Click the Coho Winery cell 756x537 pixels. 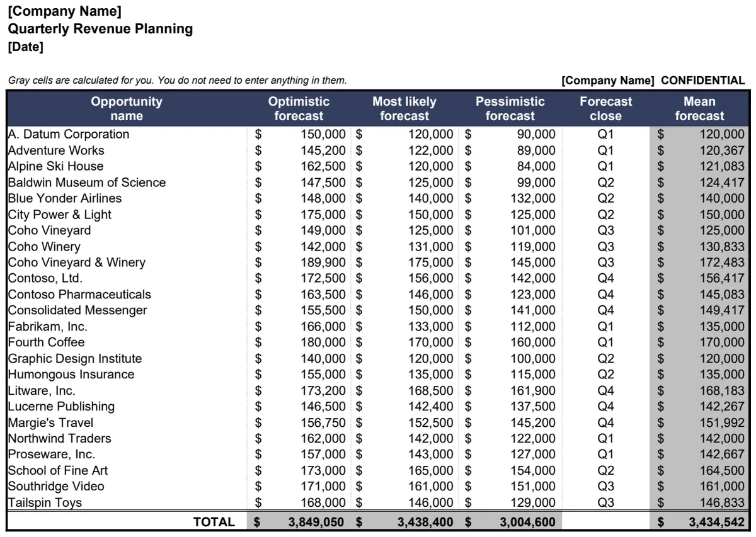[x=44, y=247]
